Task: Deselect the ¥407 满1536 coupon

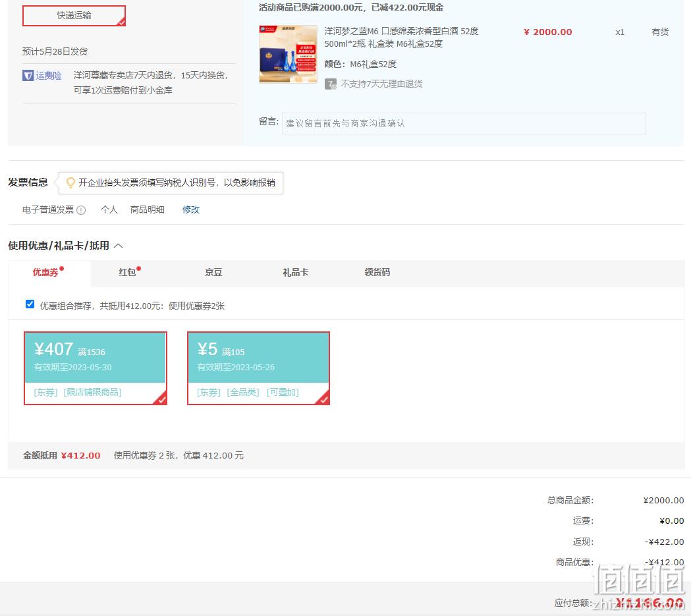Action: point(96,368)
